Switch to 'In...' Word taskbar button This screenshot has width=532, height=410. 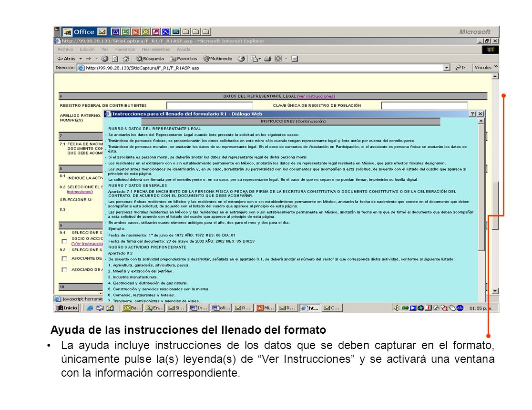199,308
